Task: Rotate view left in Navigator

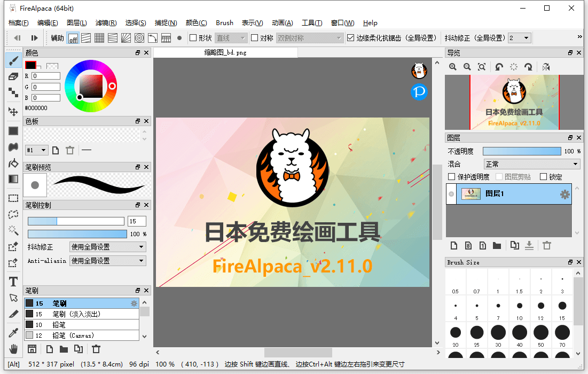Action: [499, 67]
